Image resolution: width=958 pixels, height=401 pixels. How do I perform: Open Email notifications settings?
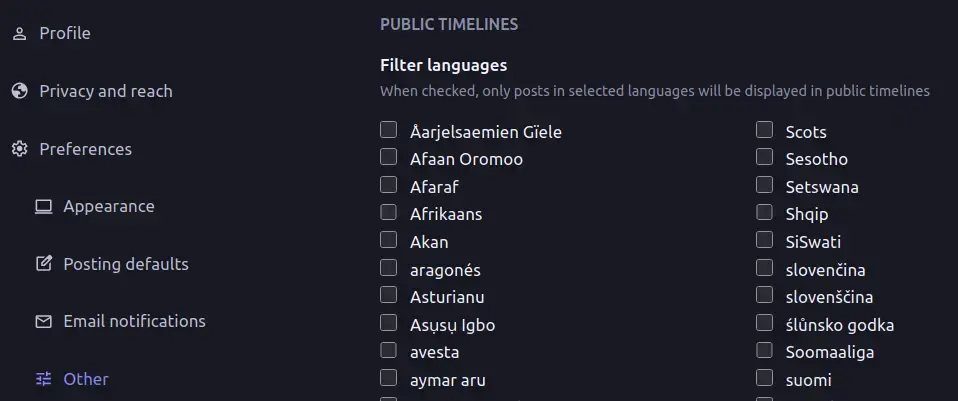point(134,322)
